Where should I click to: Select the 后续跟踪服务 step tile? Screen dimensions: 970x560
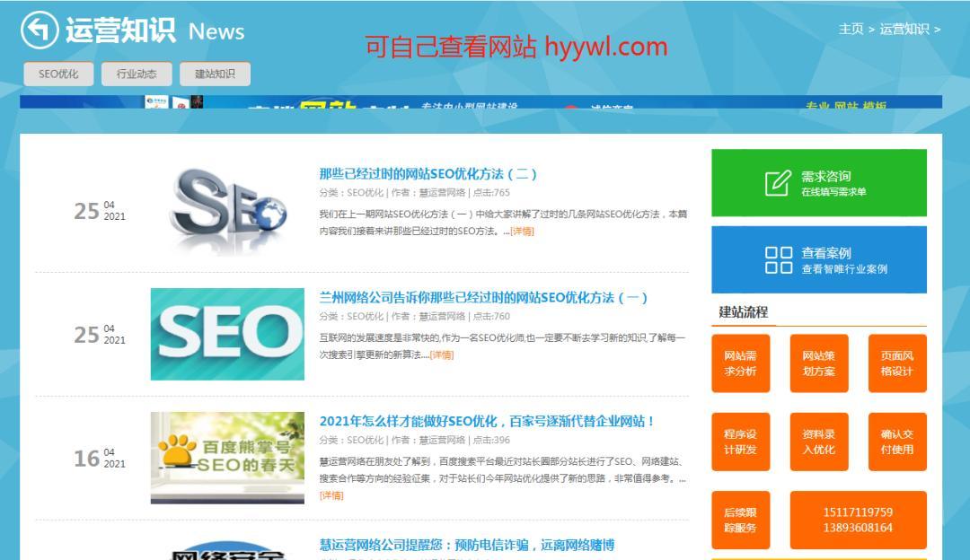[740, 520]
